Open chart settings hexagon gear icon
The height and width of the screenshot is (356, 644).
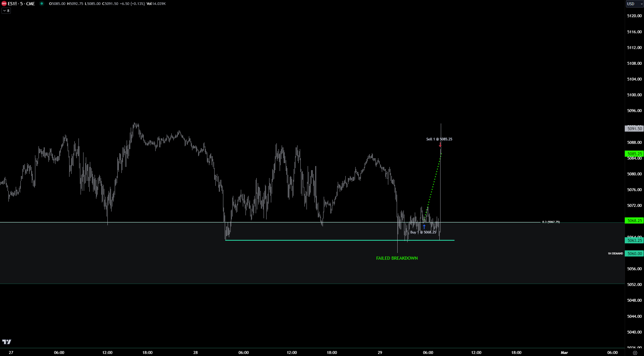[x=635, y=353]
